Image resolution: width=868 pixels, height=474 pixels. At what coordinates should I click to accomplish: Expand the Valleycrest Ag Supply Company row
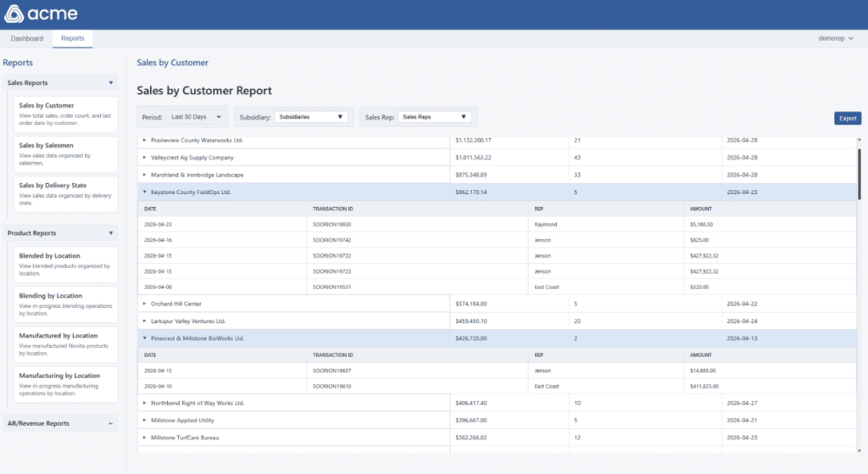[144, 157]
